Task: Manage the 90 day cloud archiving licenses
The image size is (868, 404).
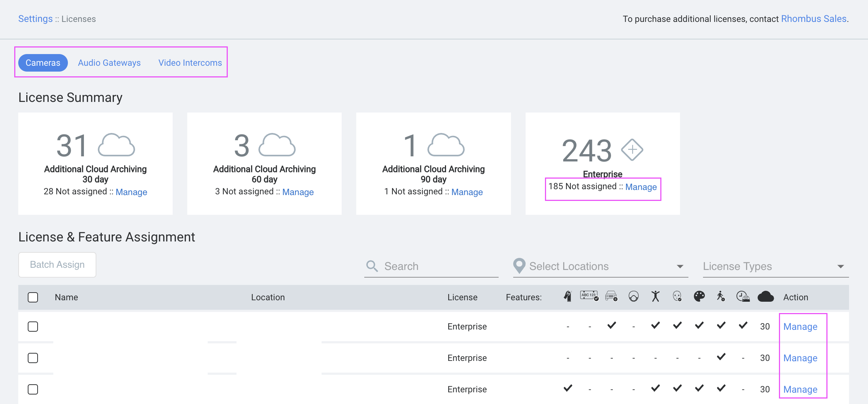Action: coord(467,192)
